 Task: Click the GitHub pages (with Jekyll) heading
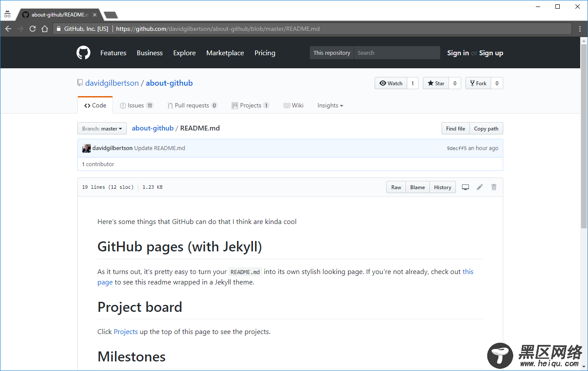[180, 247]
